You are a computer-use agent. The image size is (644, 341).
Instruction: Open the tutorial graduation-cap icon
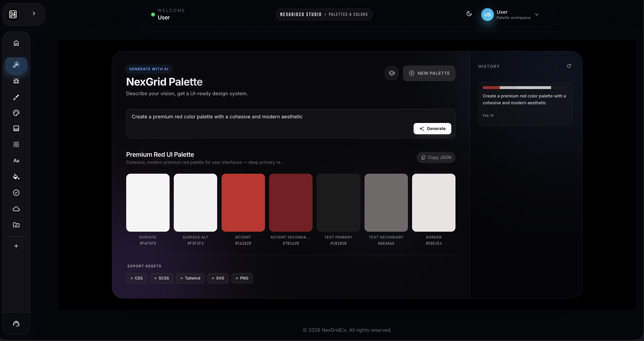click(391, 73)
